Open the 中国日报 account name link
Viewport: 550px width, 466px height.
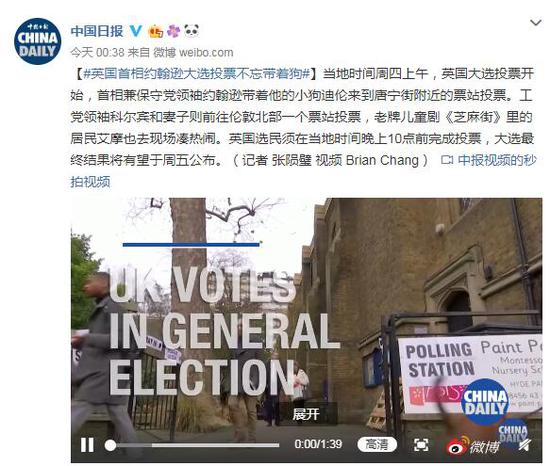tap(97, 31)
